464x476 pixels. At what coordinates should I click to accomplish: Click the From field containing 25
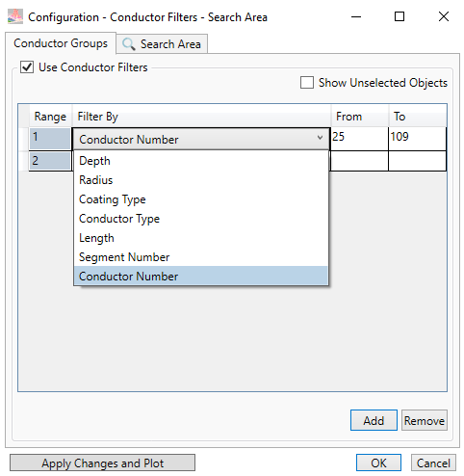click(x=359, y=138)
